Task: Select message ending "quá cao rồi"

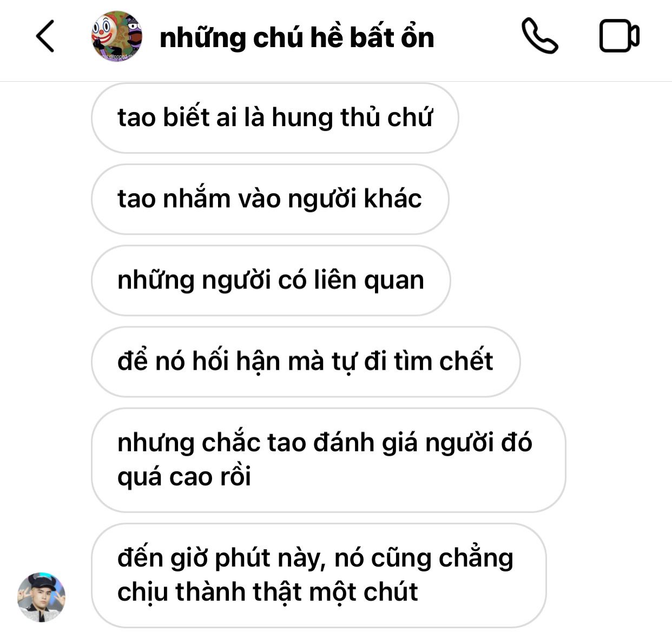Action: coord(328,460)
